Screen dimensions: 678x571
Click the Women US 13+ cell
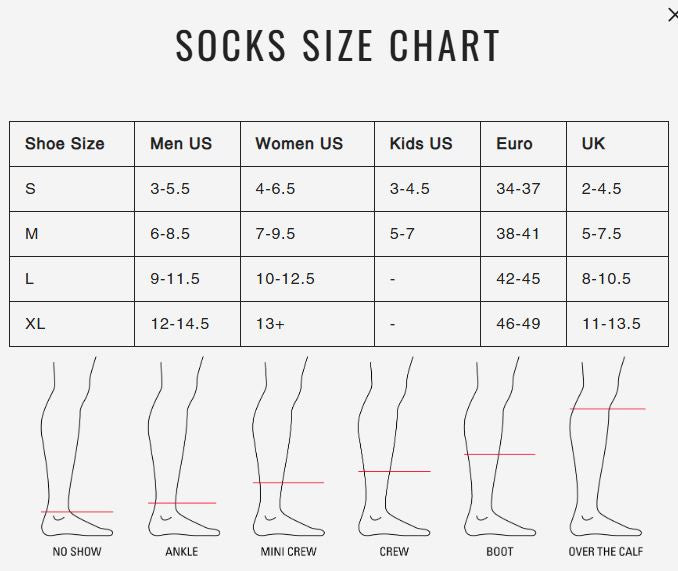click(270, 324)
